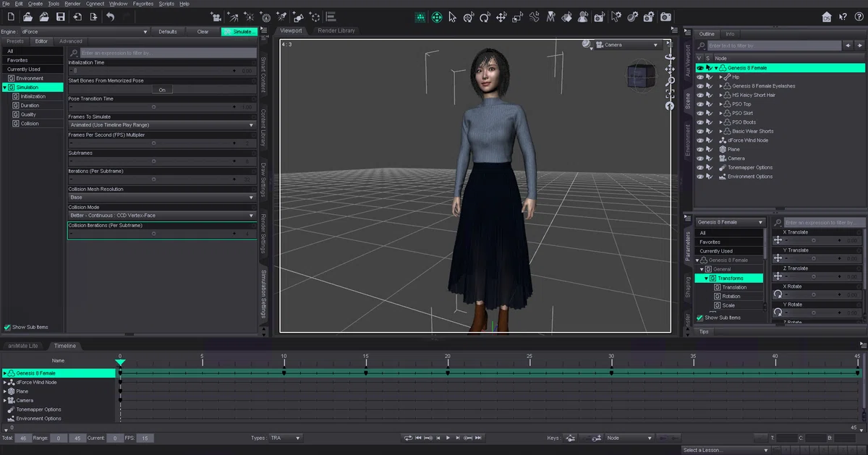Click the Simulate button

[x=239, y=32]
